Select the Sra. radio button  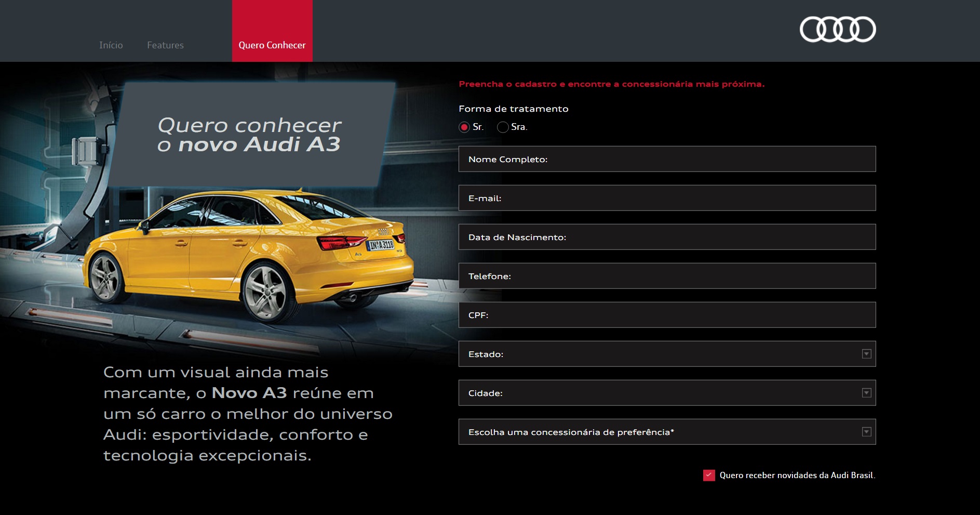point(502,127)
